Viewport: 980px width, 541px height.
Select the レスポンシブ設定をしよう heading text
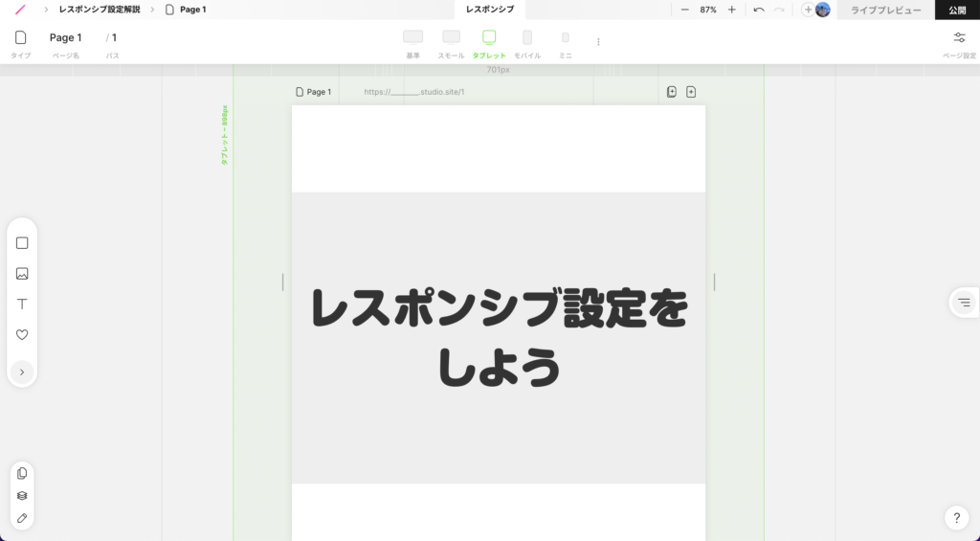pos(499,338)
